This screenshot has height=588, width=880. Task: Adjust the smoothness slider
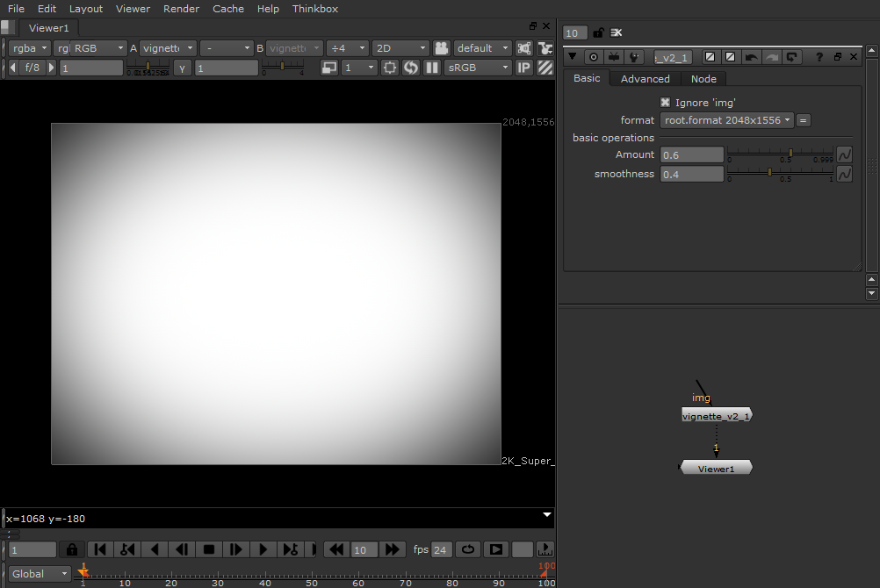pyautogui.click(x=781, y=174)
